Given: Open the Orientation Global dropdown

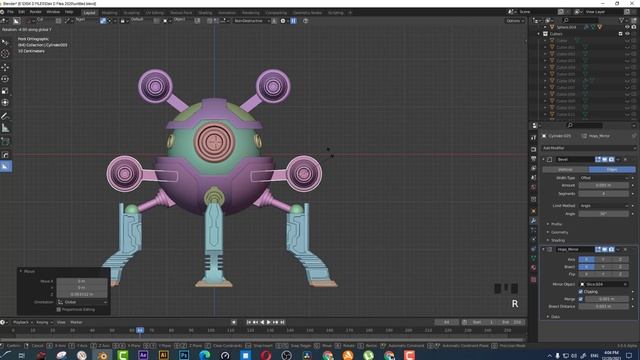Looking at the screenshot, I should click(82, 302).
